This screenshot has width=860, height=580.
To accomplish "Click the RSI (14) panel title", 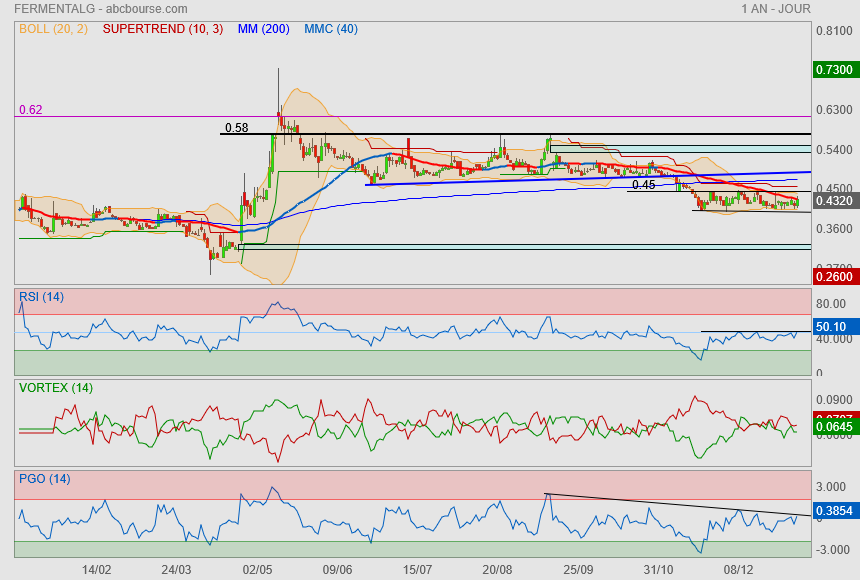I will point(41,297).
